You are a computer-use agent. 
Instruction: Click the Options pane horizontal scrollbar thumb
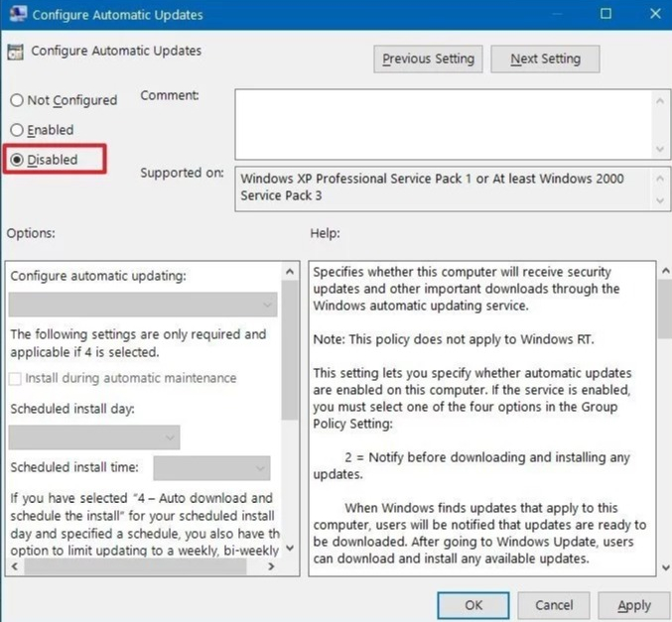coord(135,566)
